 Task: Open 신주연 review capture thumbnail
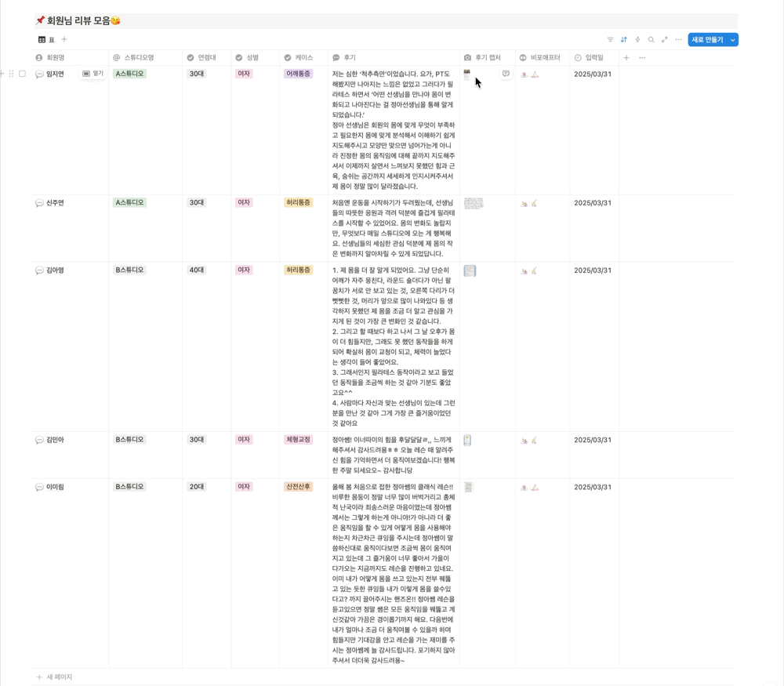tap(474, 203)
